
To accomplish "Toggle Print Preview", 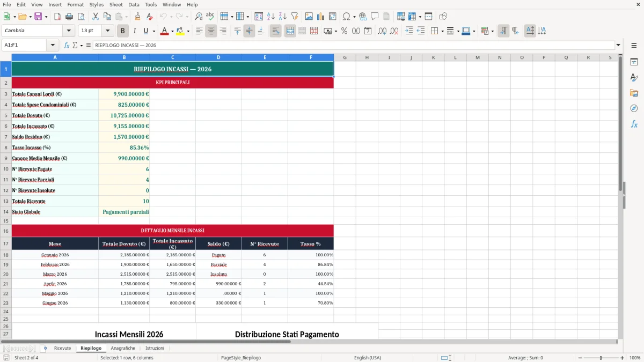I will pos(81,17).
